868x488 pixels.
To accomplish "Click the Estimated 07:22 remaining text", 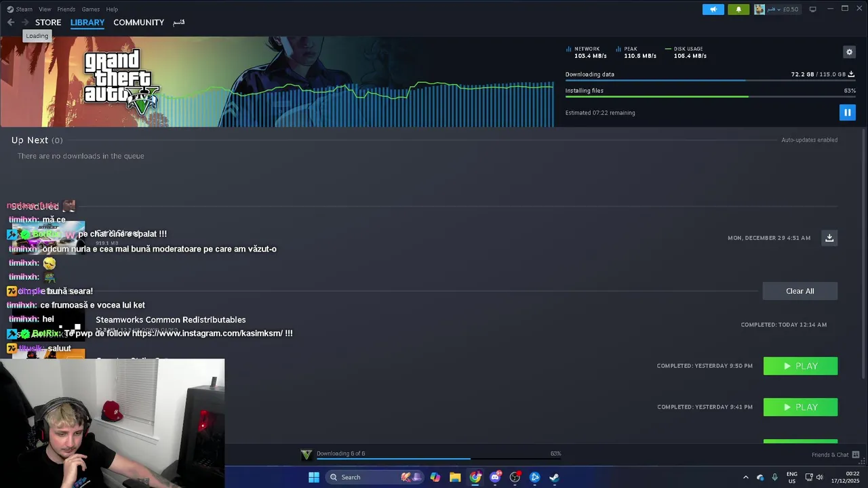I will click(600, 113).
